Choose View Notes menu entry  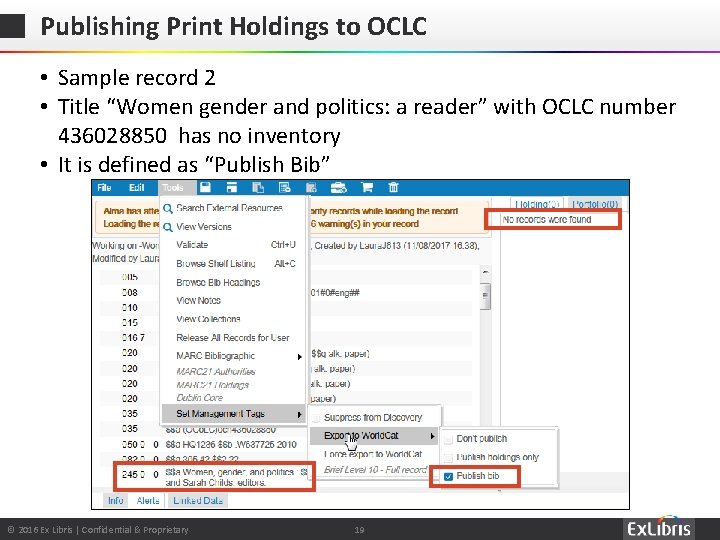[x=198, y=300]
